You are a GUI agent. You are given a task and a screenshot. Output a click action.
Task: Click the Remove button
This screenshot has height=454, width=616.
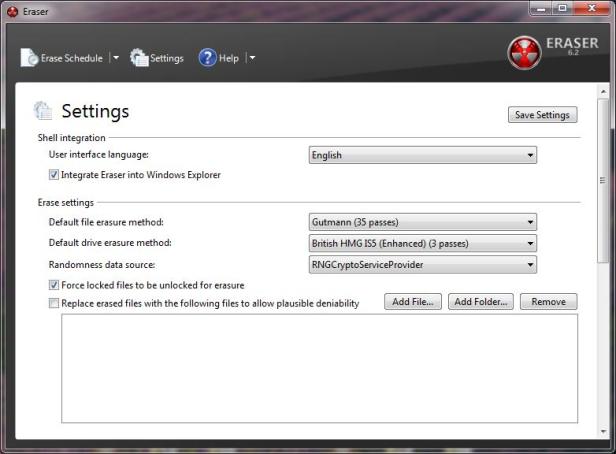548,302
